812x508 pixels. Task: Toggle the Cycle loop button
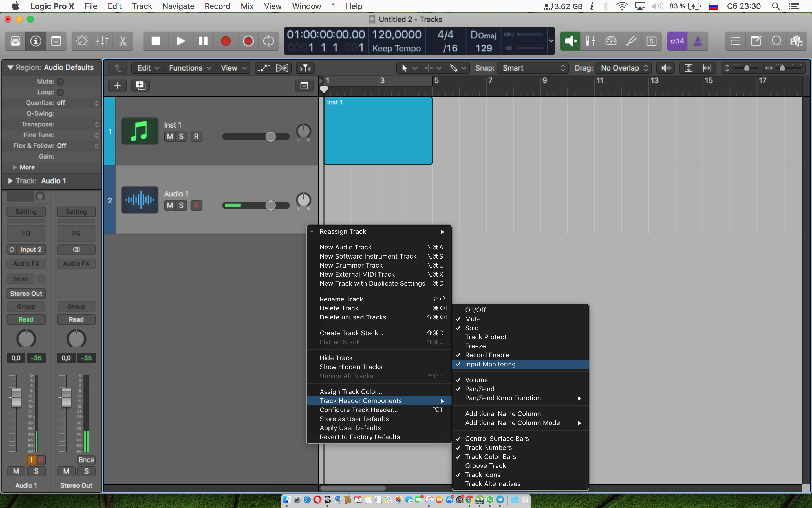268,41
